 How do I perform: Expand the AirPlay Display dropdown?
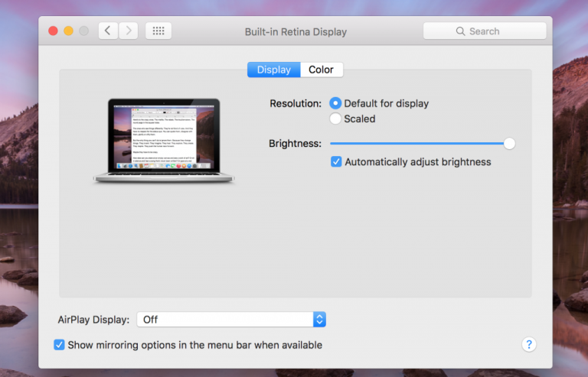pos(319,319)
